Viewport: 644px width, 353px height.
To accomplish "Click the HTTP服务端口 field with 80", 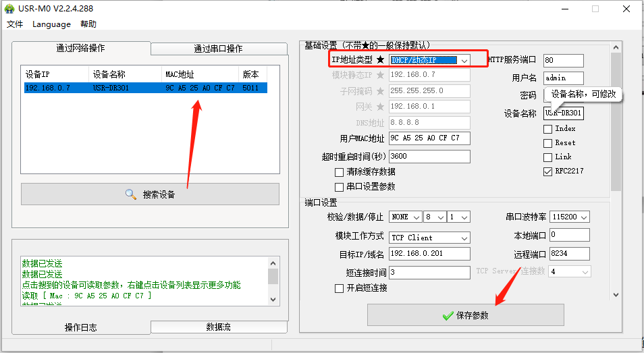I will (x=564, y=60).
